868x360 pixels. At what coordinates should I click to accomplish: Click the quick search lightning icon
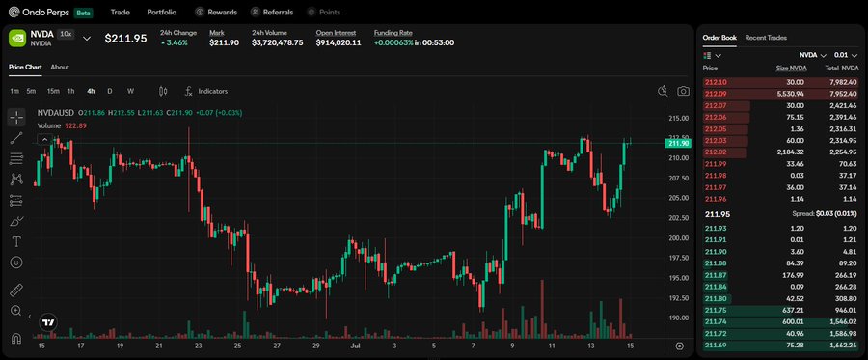click(664, 91)
